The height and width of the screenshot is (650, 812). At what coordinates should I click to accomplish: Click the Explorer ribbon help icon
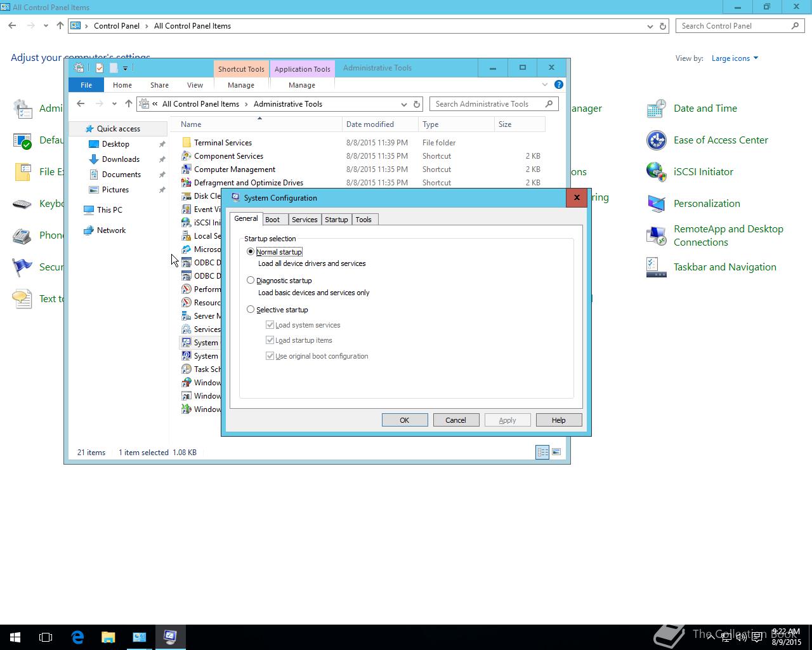click(x=559, y=84)
